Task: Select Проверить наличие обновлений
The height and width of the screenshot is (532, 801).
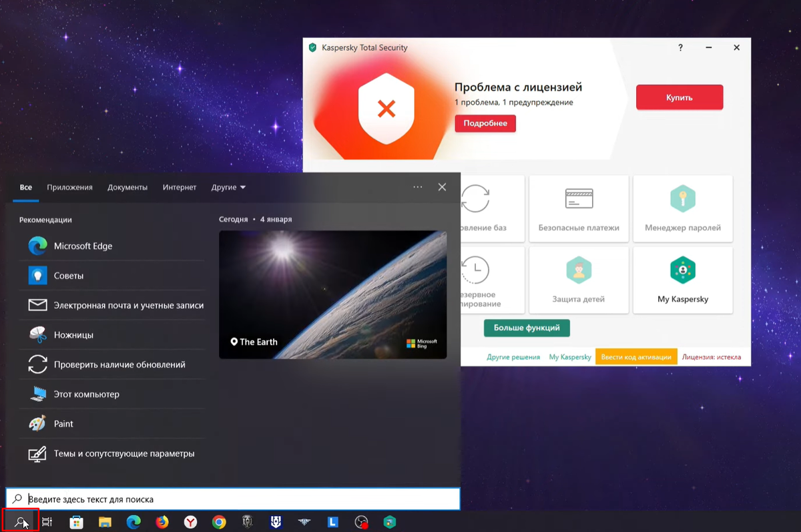Action: point(111,364)
